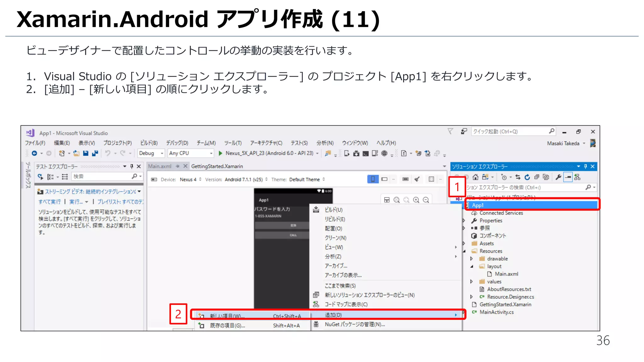This screenshot has width=644, height=362.
Task: Click the Android SDK Manager icon
Action: click(356, 153)
